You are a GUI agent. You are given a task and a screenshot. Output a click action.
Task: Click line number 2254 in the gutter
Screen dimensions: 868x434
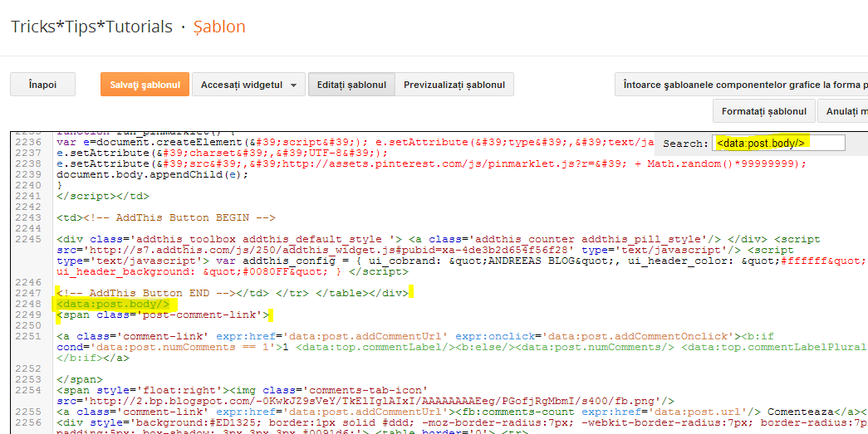point(28,390)
